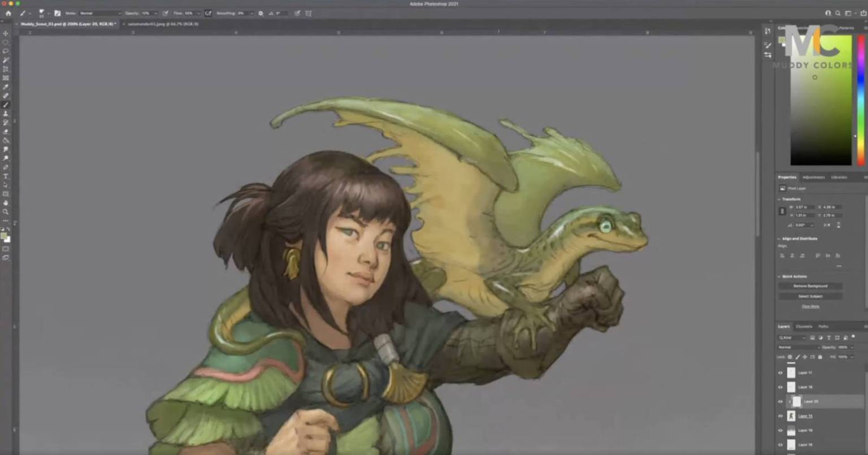
Task: Select the Brush tool in the toolbar
Action: pos(6,103)
